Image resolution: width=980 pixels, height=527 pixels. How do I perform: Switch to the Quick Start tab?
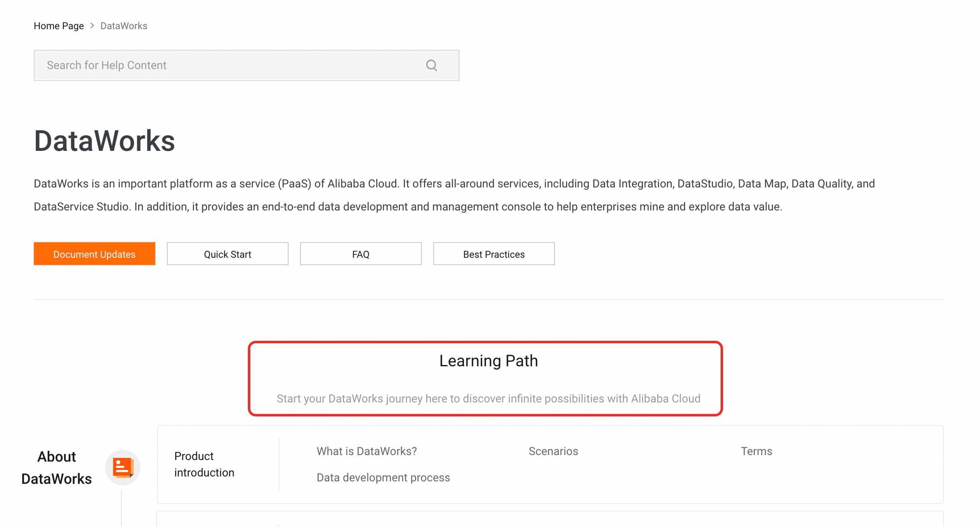pyautogui.click(x=227, y=254)
